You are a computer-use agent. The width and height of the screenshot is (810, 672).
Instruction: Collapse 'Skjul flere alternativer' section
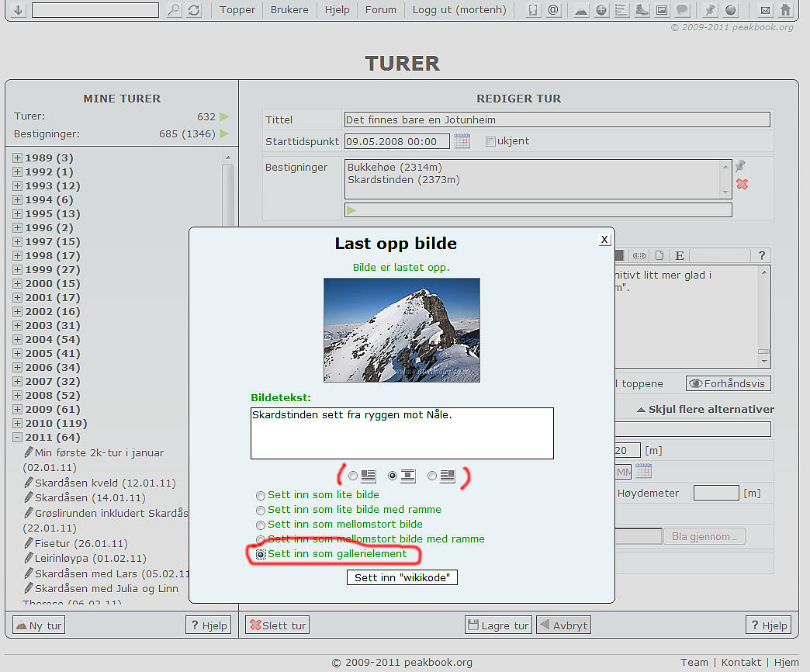[706, 409]
